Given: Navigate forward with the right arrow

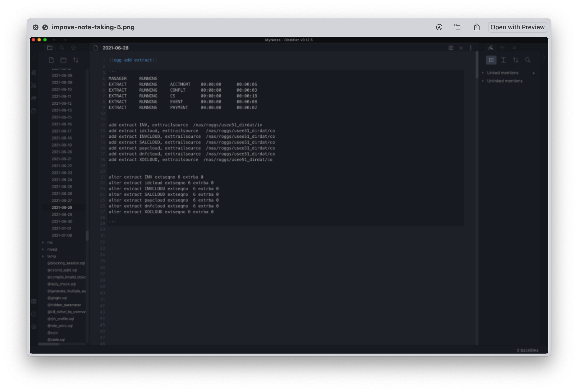Looking at the screenshot, I should coord(65,40).
